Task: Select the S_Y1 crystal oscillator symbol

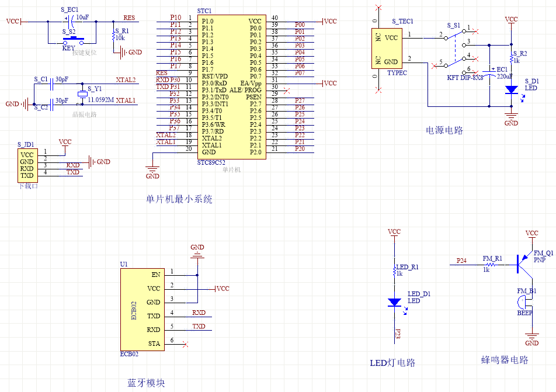Action: click(x=82, y=94)
